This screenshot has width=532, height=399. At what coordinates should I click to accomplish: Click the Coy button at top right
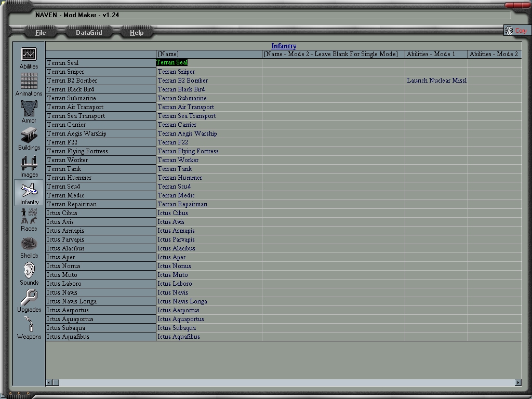point(516,31)
